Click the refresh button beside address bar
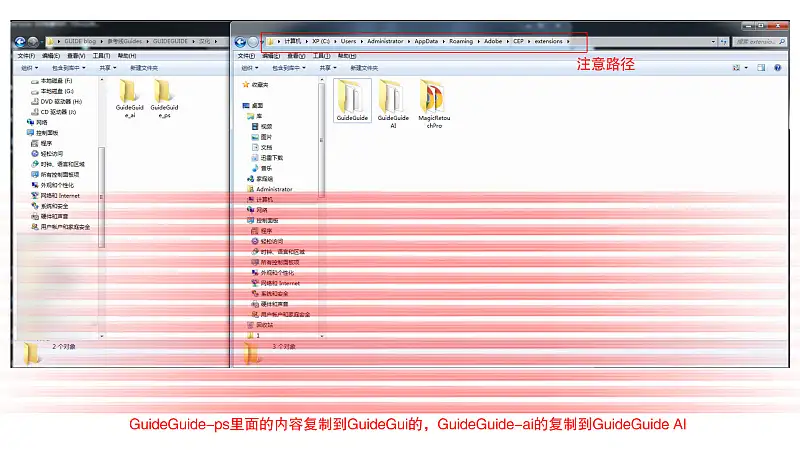The width and height of the screenshot is (800, 450). 723,42
